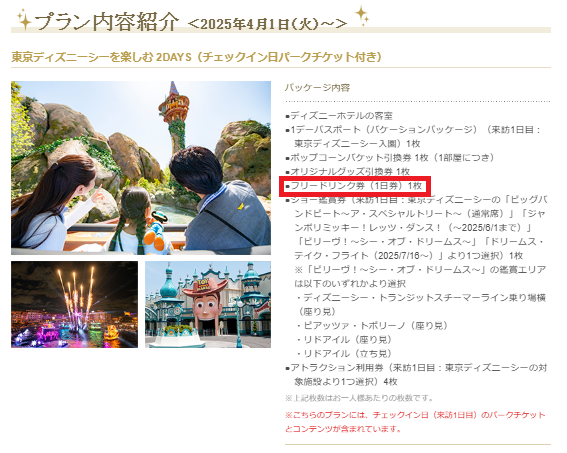
Task: Click the text ドリームス・テイク・フライト（2025/7/16～）
Action: tap(419, 248)
